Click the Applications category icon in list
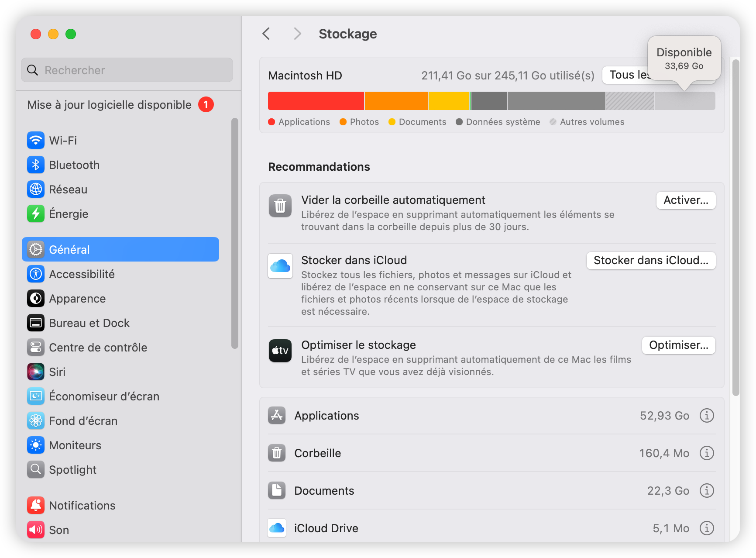Image resolution: width=756 pixels, height=558 pixels. click(x=277, y=416)
